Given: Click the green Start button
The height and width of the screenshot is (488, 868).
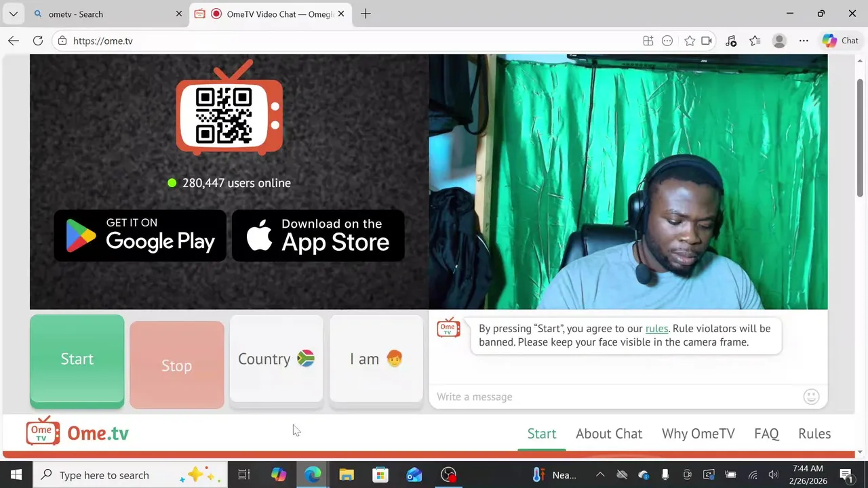Looking at the screenshot, I should pyautogui.click(x=77, y=361).
